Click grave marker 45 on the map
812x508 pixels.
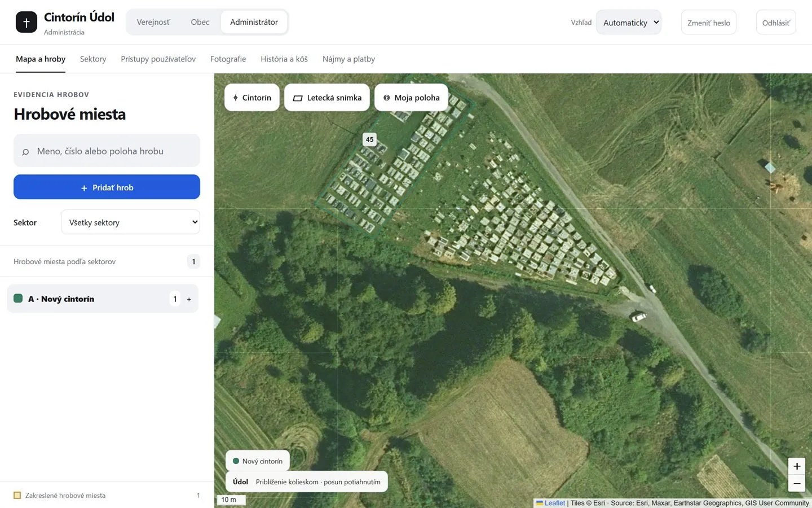pos(369,139)
